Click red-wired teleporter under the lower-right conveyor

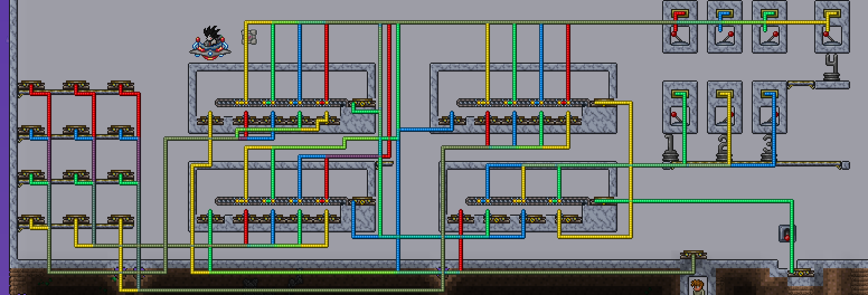(x=461, y=220)
